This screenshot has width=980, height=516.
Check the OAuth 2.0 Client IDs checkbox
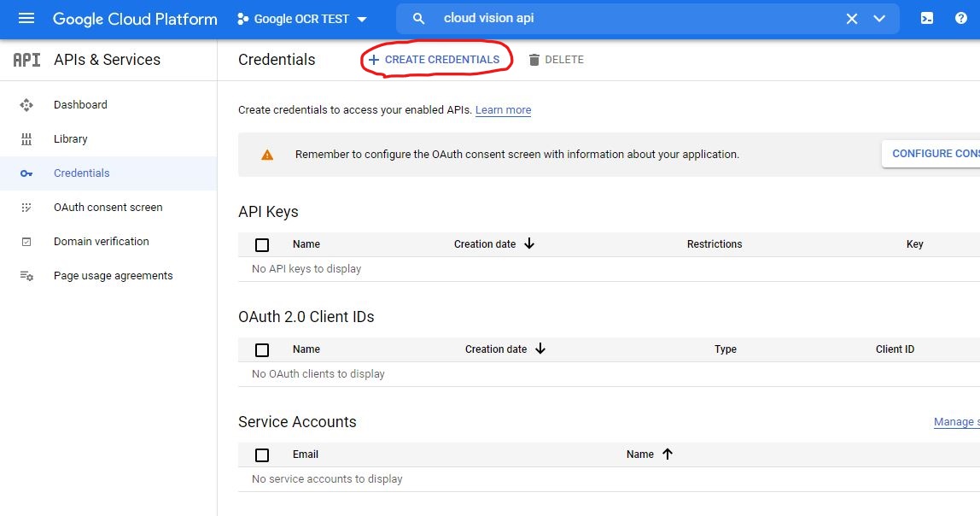pyautogui.click(x=261, y=349)
